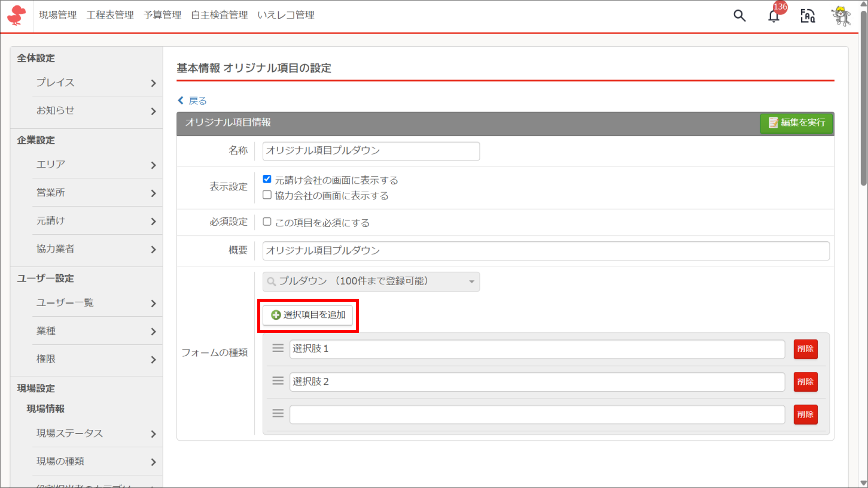The height and width of the screenshot is (488, 868).
Task: Grab the drag handle beside 選択肢1
Action: tap(278, 348)
